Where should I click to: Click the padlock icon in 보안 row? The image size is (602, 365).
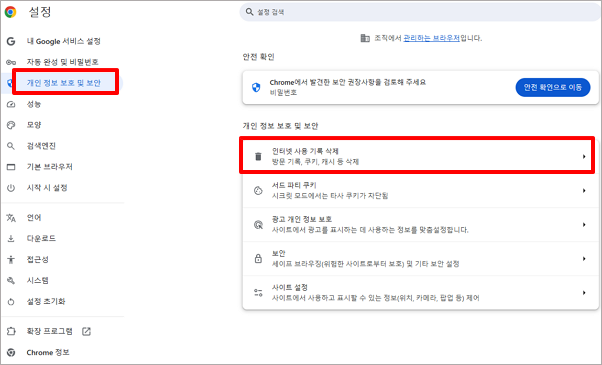click(x=258, y=258)
